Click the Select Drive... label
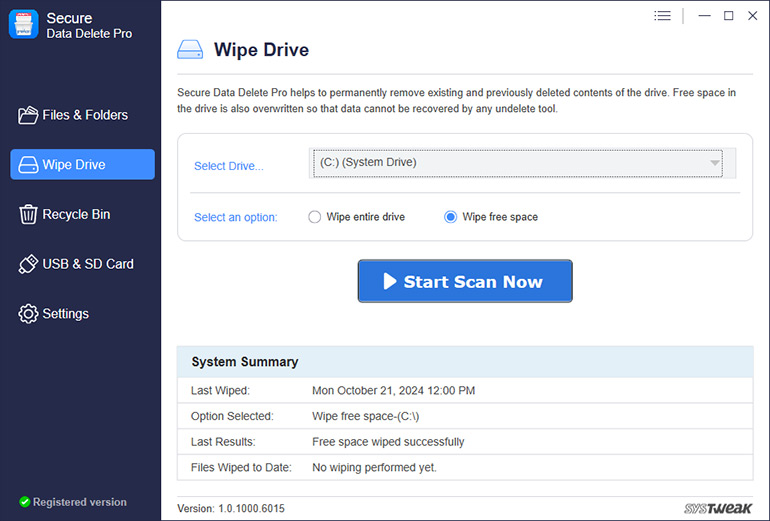This screenshot has width=770, height=521. tap(229, 166)
